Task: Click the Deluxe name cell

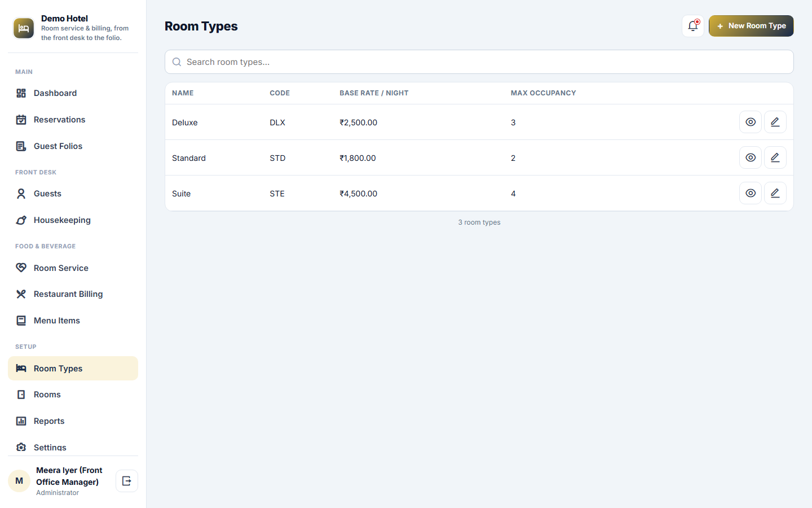Action: point(185,122)
